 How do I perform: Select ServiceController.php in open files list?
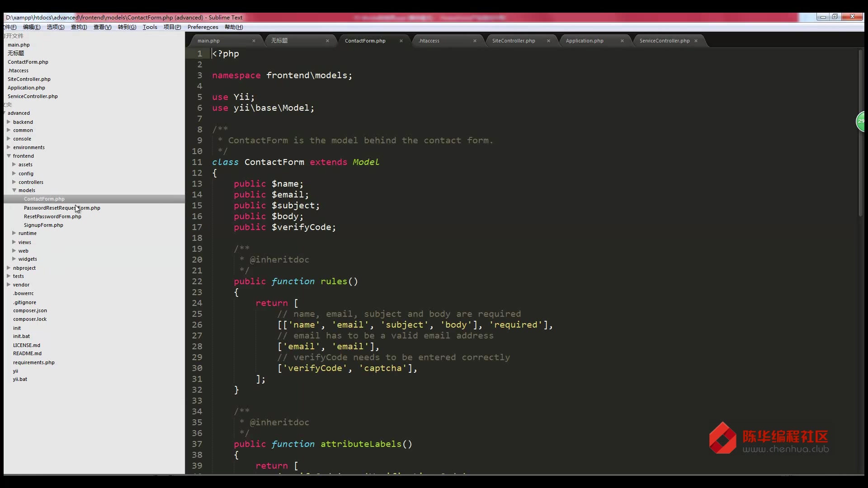point(33,96)
